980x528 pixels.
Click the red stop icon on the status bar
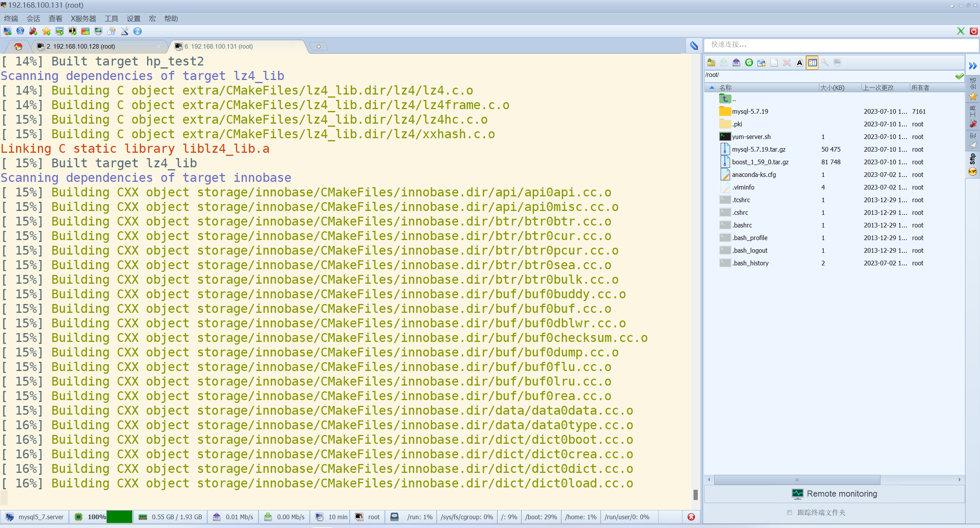click(x=691, y=517)
